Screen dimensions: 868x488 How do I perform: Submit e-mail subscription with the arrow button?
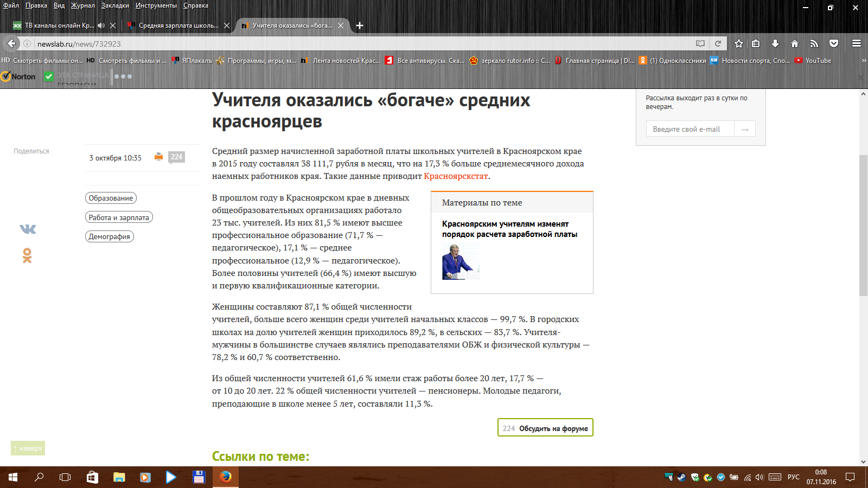(745, 129)
